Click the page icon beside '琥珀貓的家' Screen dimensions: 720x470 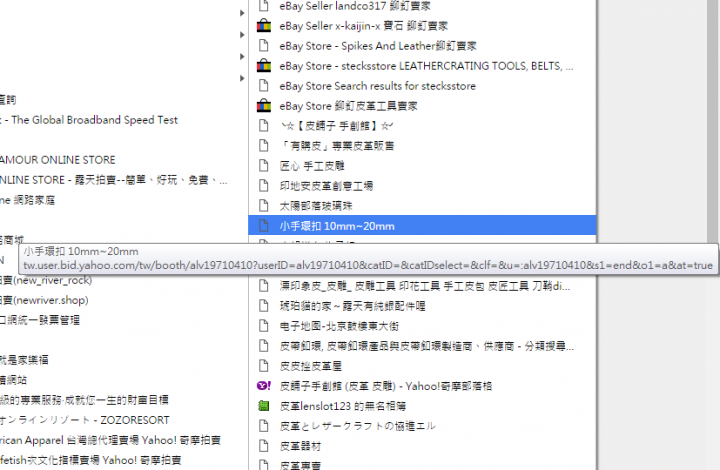264,306
